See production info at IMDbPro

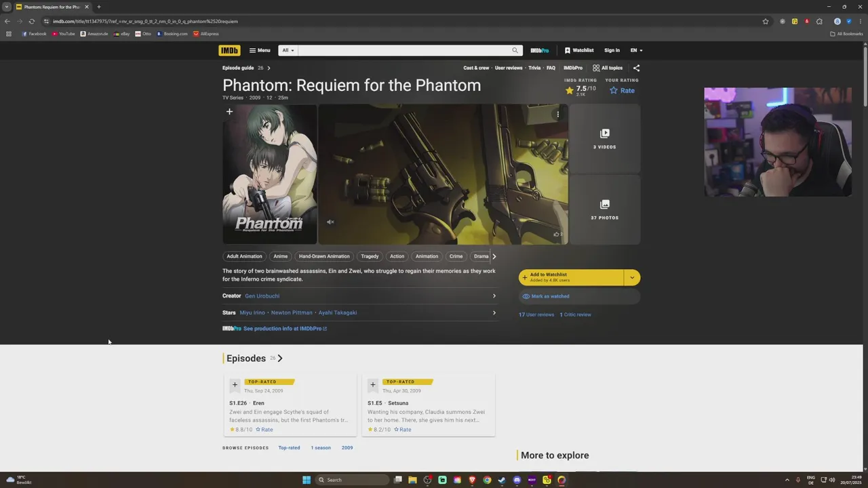pos(285,329)
